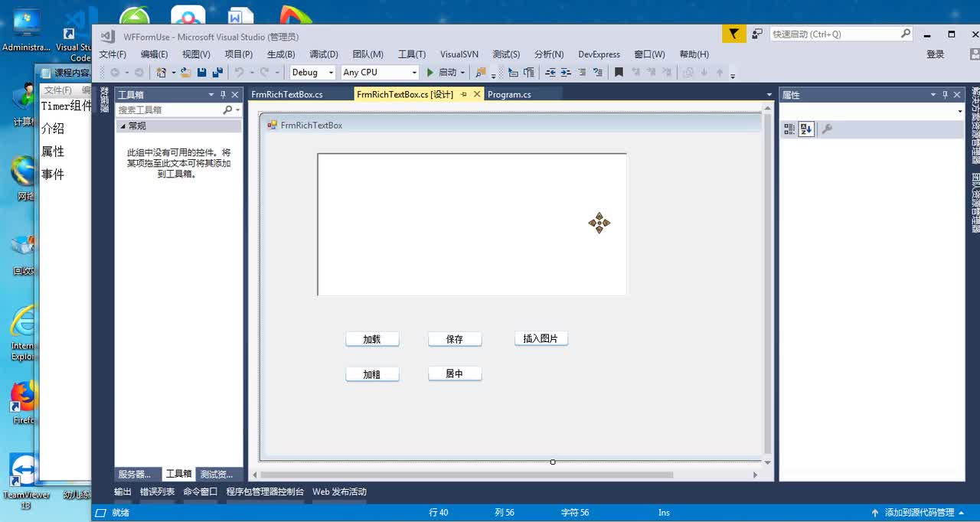Collapse the 常规 group in toolbox
980x522 pixels.
click(123, 126)
